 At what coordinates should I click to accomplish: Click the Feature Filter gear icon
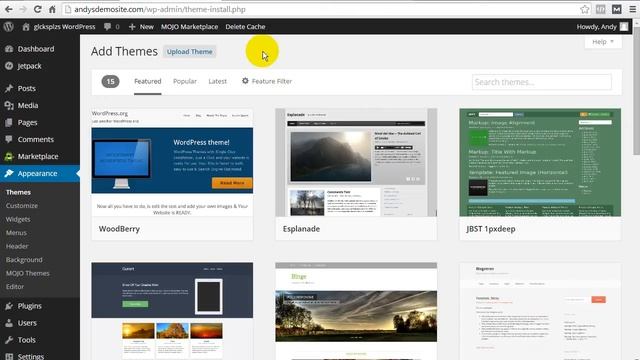(245, 81)
